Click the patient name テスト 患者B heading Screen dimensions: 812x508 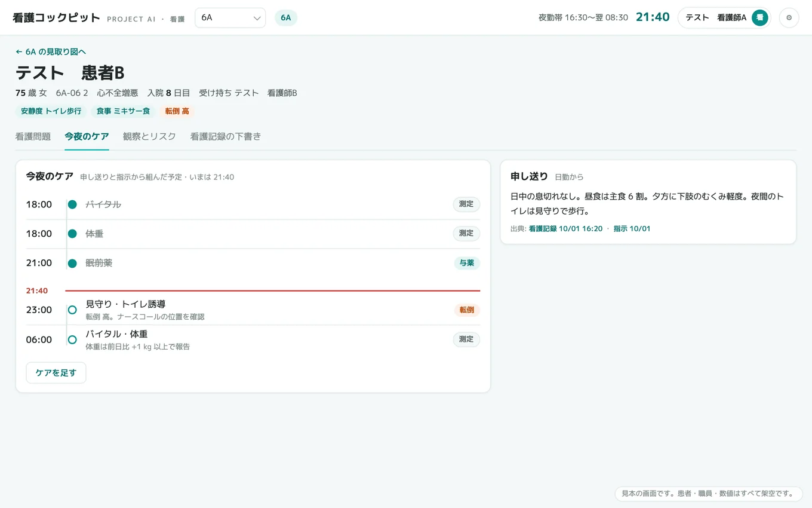click(70, 73)
